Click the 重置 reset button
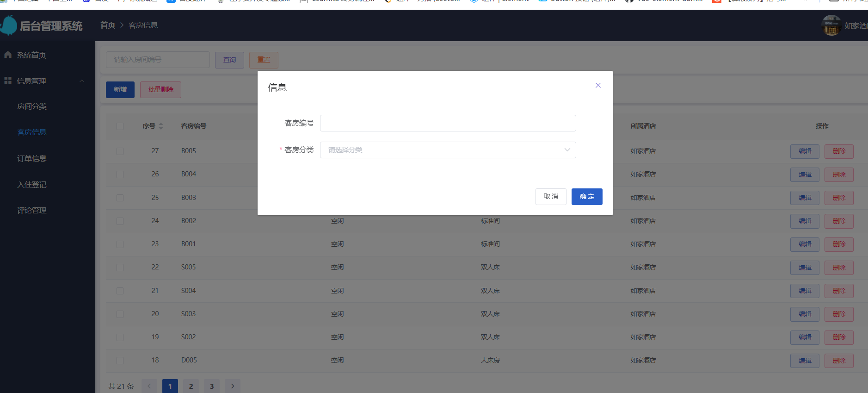The height and width of the screenshot is (393, 868). point(264,60)
